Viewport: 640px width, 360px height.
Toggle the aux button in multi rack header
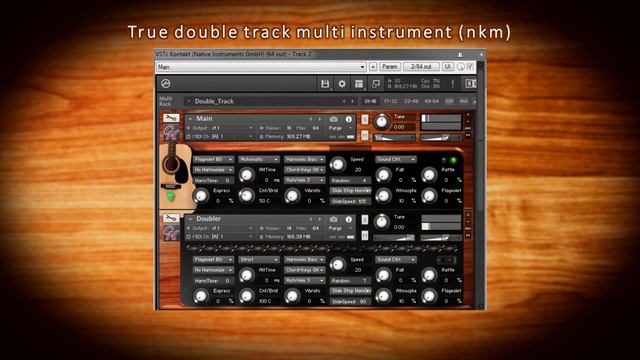pyautogui.click(x=464, y=101)
